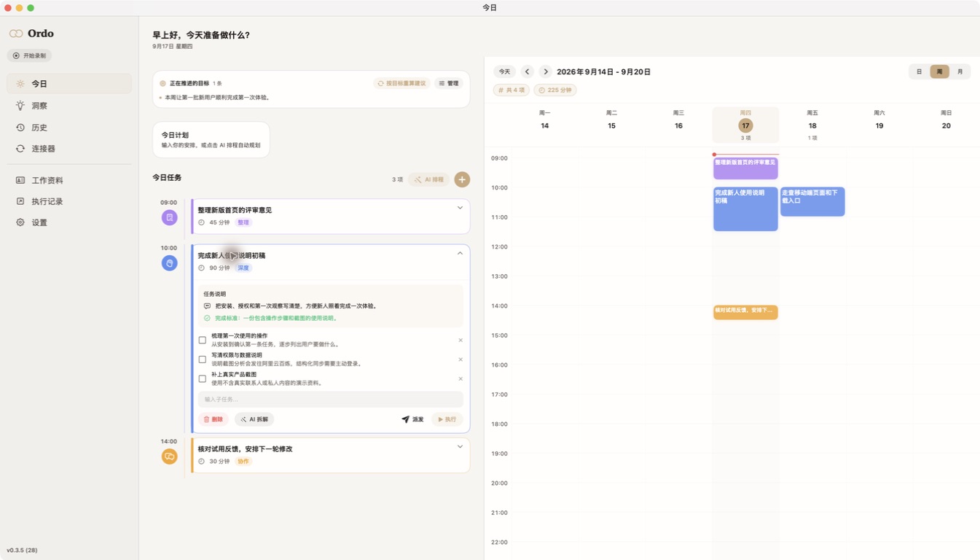Remove the 梳理第一次使用的操作 subtask

pos(460,340)
